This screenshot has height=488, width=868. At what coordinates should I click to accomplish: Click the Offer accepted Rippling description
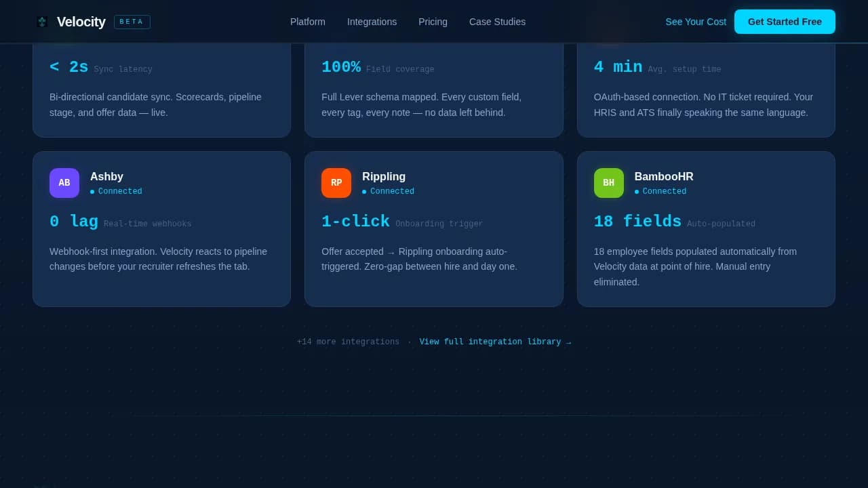click(419, 259)
